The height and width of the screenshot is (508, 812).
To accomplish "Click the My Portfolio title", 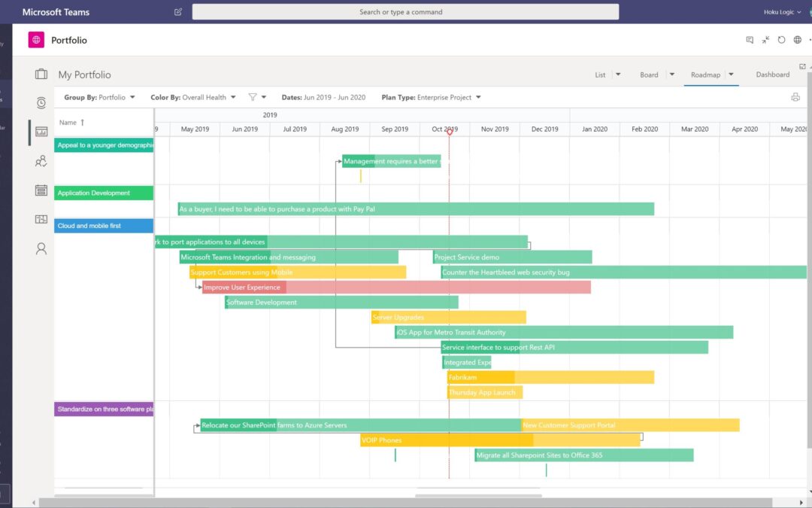I will [x=84, y=75].
